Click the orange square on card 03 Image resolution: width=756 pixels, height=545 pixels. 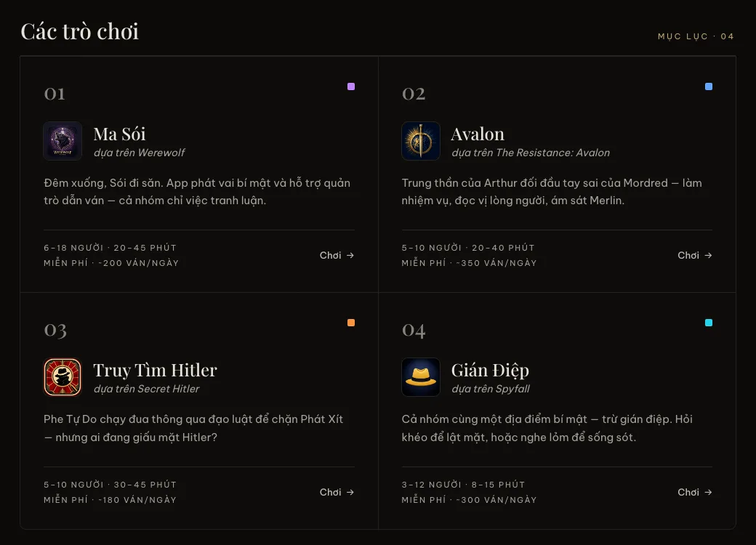[351, 323]
